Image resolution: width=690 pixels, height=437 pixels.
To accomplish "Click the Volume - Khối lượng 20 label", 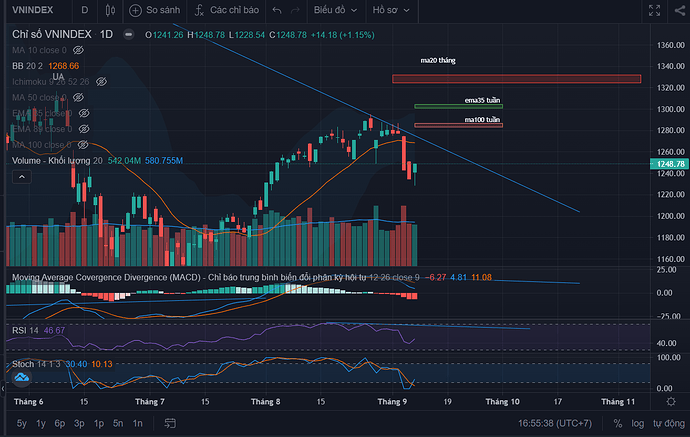I will [57, 161].
